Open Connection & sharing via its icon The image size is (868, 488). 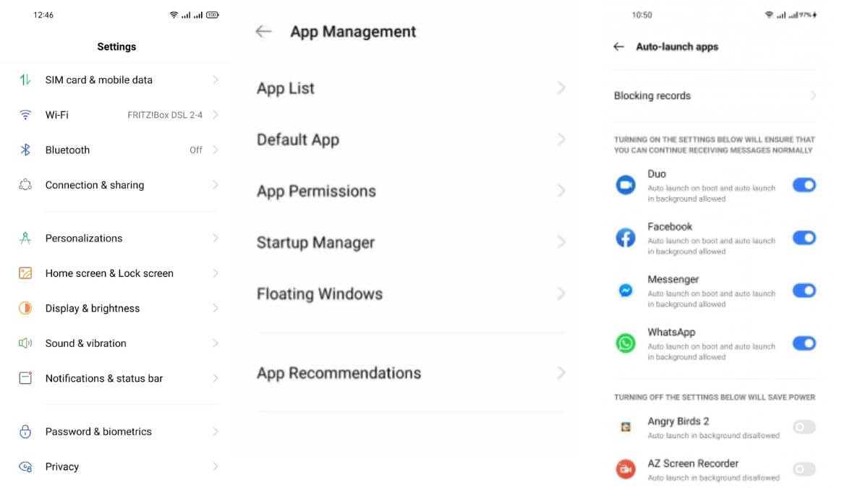coord(25,184)
